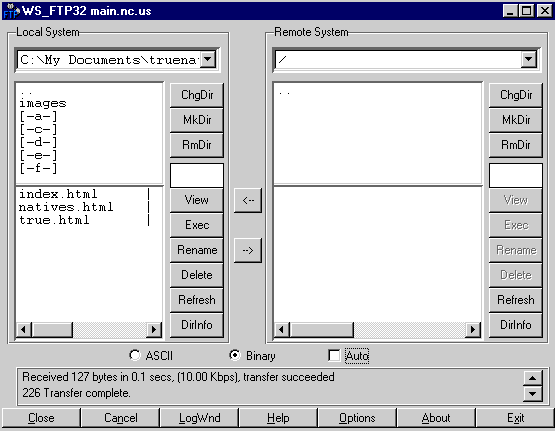
Task: Click log area scroll up arrow
Action: coord(532,378)
